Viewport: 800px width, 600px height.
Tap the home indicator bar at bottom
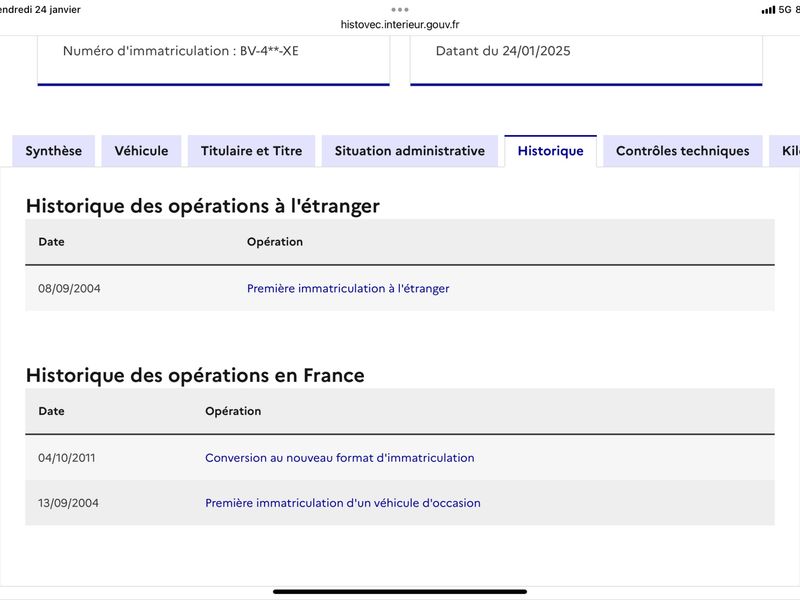400,592
